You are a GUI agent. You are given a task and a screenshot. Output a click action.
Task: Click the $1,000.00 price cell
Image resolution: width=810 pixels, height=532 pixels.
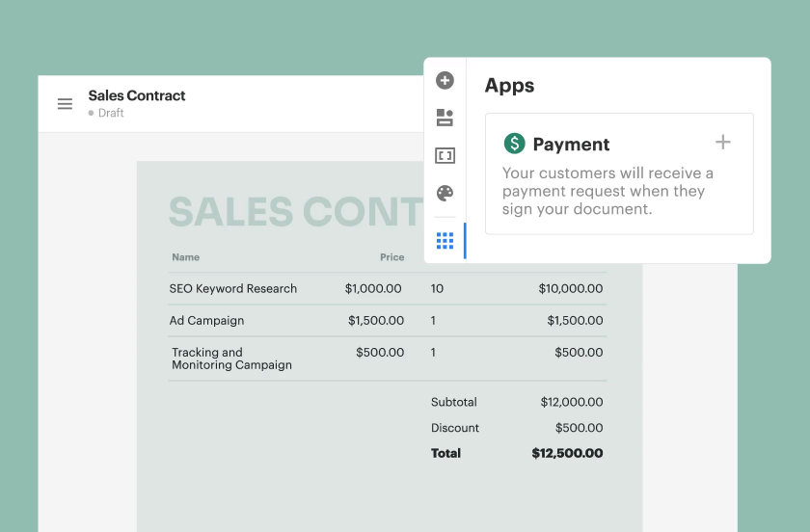[x=373, y=288]
